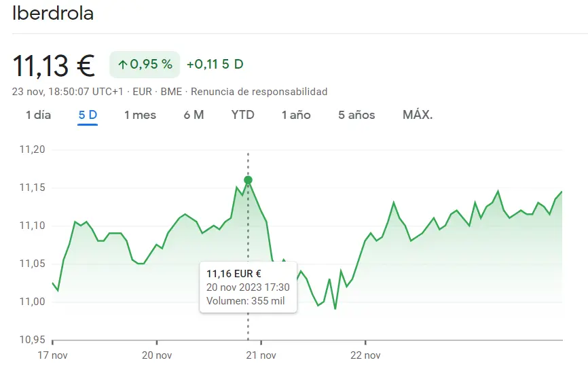Click the Iberdrola title heading
Viewport: 588px width, 371px height.
click(53, 14)
